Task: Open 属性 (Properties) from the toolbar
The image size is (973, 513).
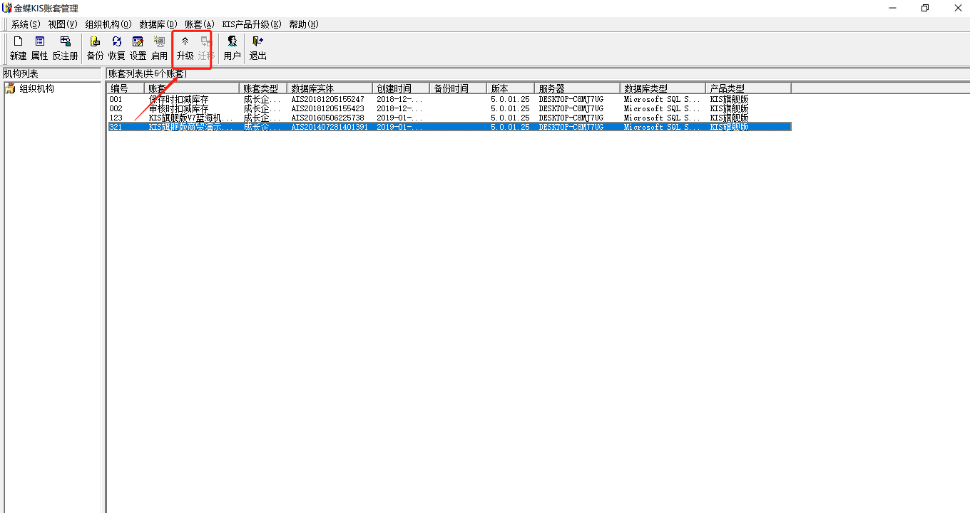Action: click(40, 48)
